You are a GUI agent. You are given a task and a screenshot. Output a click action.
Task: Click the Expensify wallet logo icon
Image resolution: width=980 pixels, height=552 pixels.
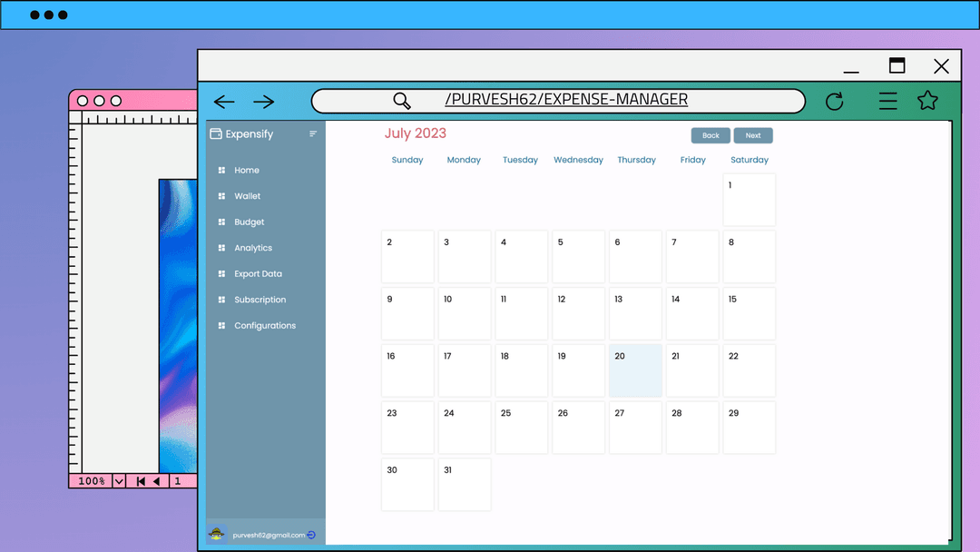coord(216,133)
